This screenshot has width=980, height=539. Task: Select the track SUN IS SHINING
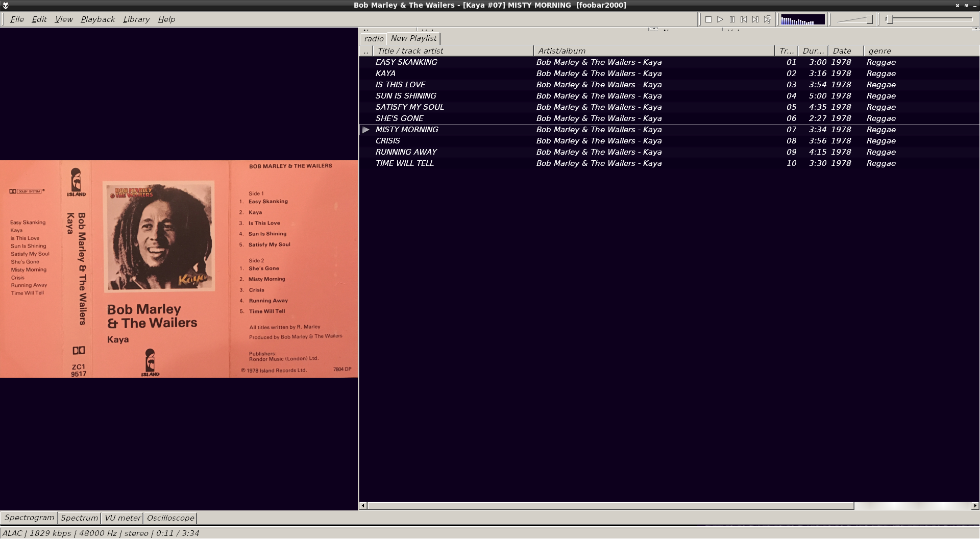[x=669, y=96]
